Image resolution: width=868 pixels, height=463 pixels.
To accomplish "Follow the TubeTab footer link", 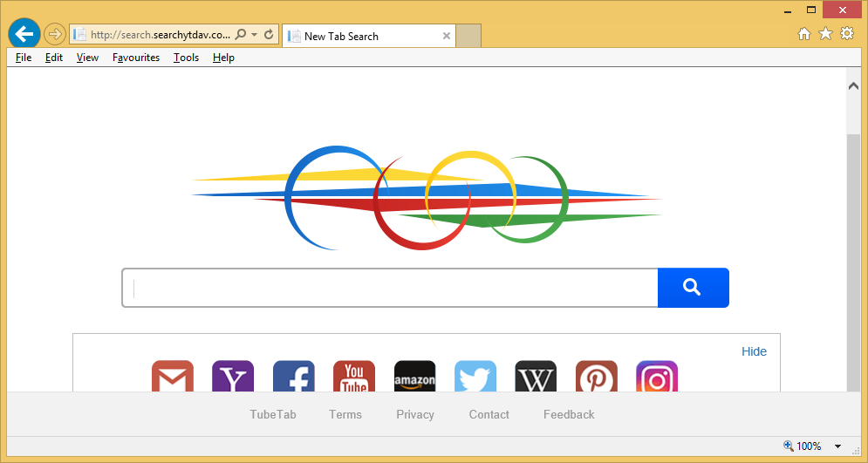I will click(273, 414).
